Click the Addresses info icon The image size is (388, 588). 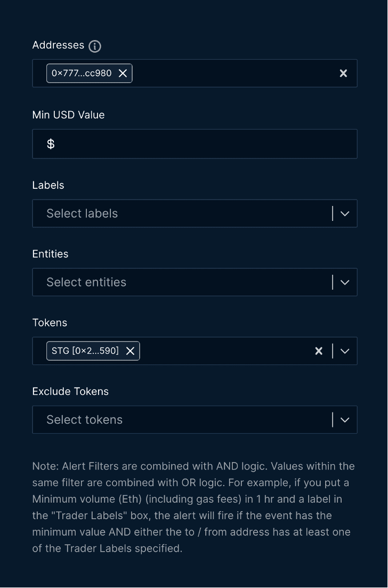[x=95, y=46]
